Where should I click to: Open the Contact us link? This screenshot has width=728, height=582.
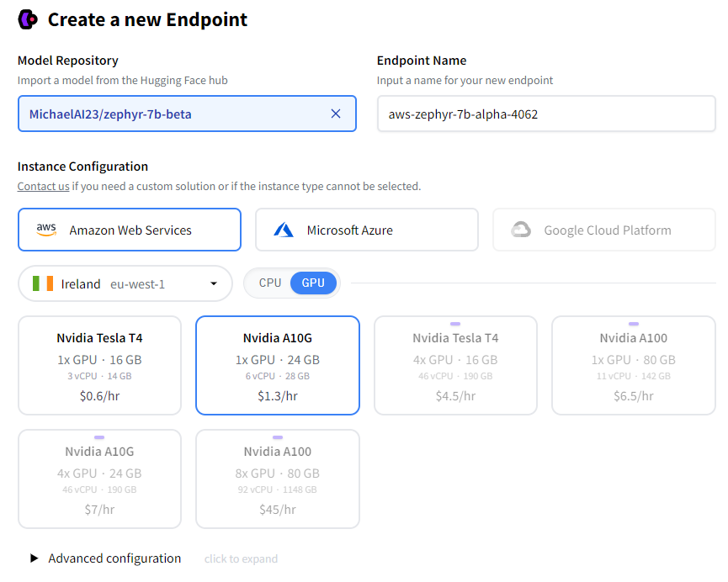(x=43, y=186)
